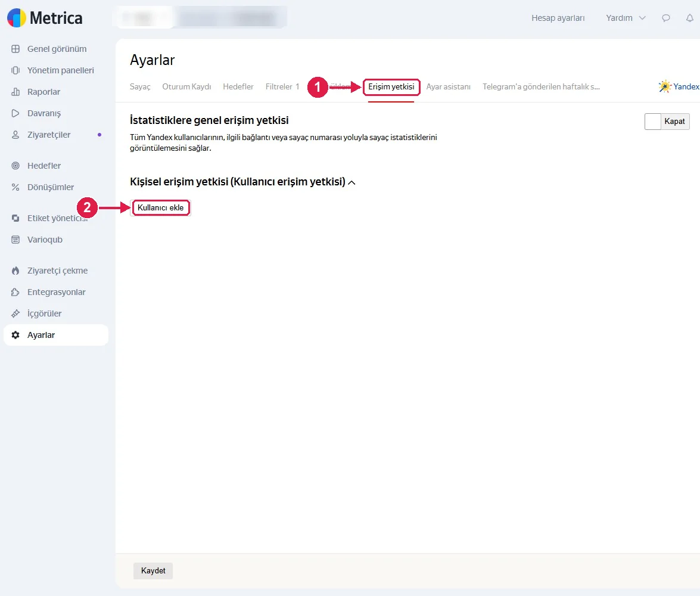Screen dimensions: 700x596
Task: Toggle the Kapat public access switch
Action: (x=667, y=122)
